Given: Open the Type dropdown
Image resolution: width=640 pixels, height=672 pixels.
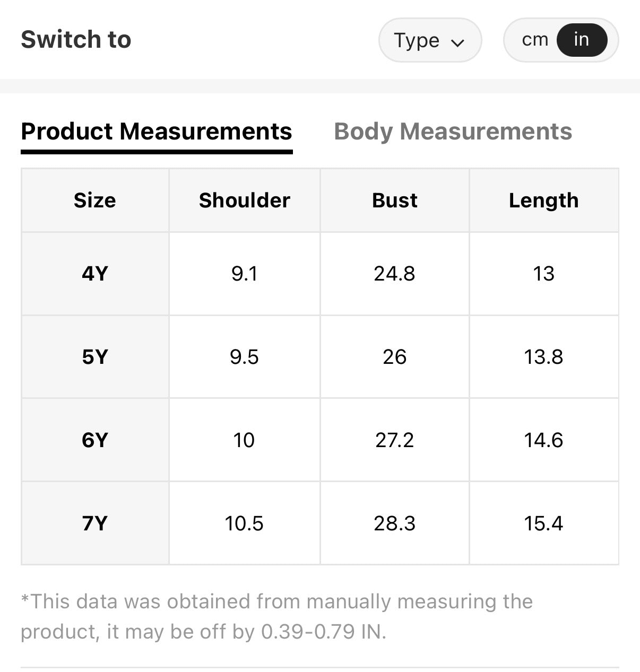Looking at the screenshot, I should point(429,40).
